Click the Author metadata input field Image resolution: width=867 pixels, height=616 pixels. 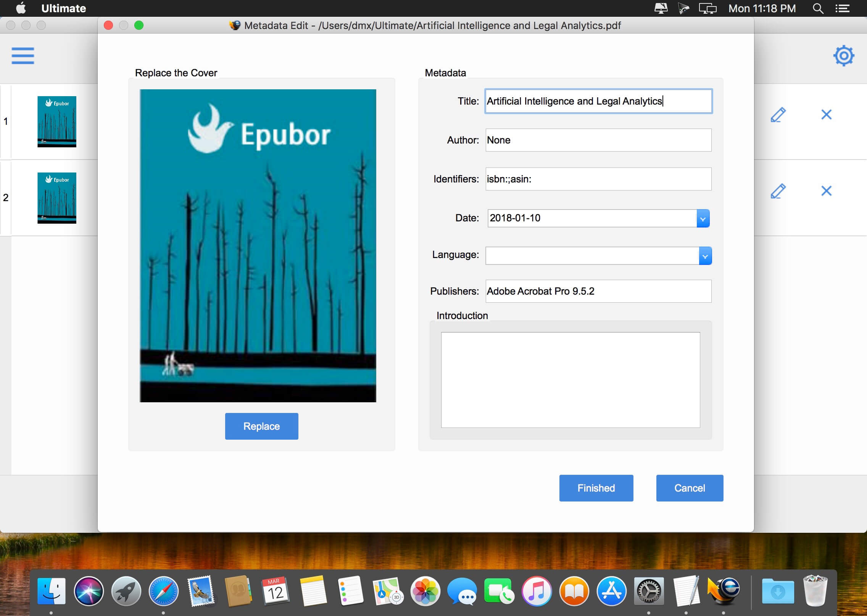click(597, 140)
